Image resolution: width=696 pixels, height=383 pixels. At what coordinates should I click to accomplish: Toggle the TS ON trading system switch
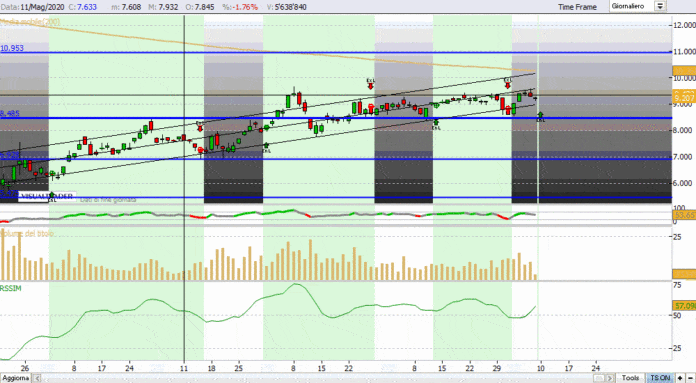[660, 378]
